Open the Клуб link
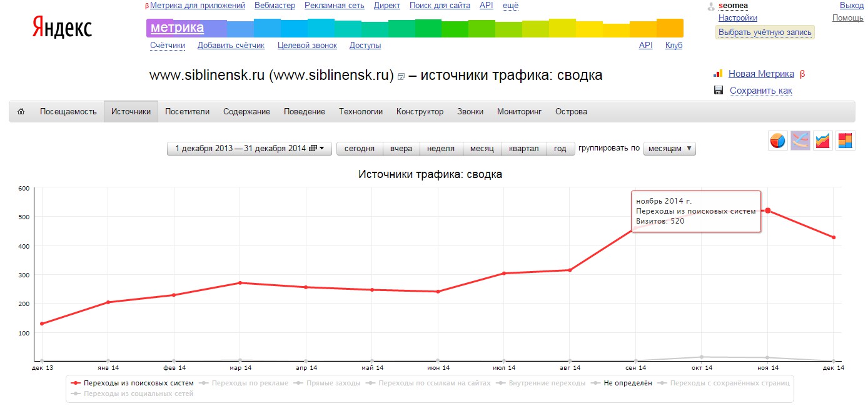The width and height of the screenshot is (868, 411). (674, 45)
